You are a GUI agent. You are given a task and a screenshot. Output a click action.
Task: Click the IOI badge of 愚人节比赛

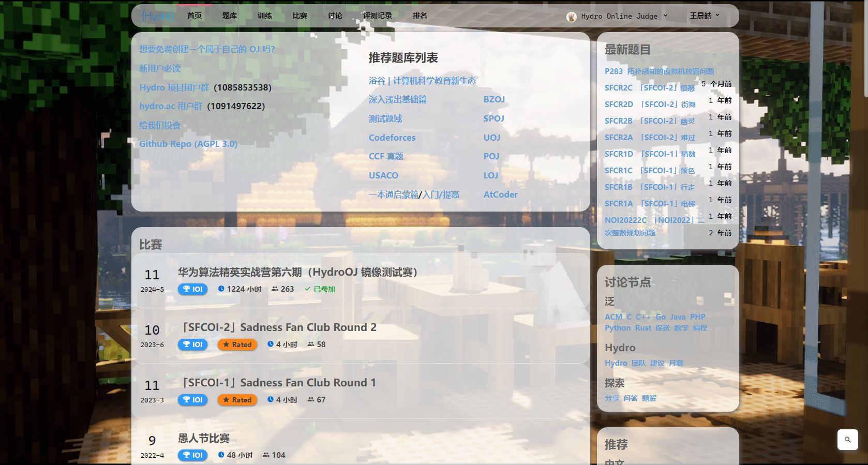(x=192, y=455)
